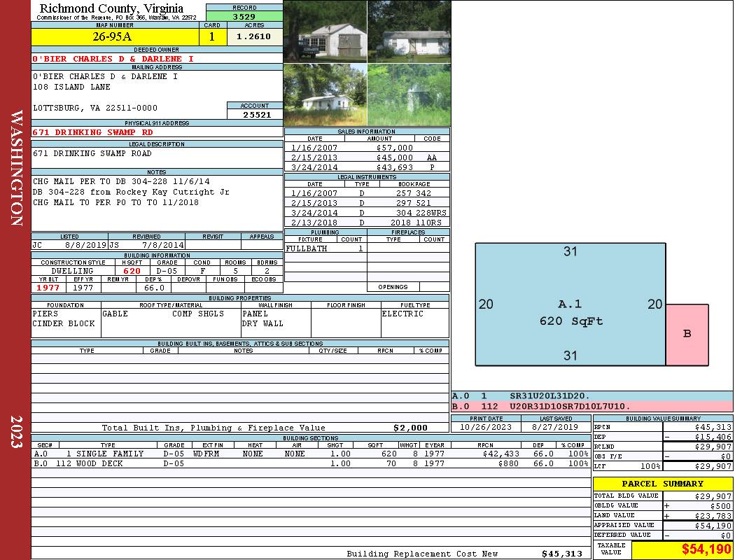Click the 3/24/2014 sale entry for $43,693
Screen dimensions: 735x560
pos(366,167)
